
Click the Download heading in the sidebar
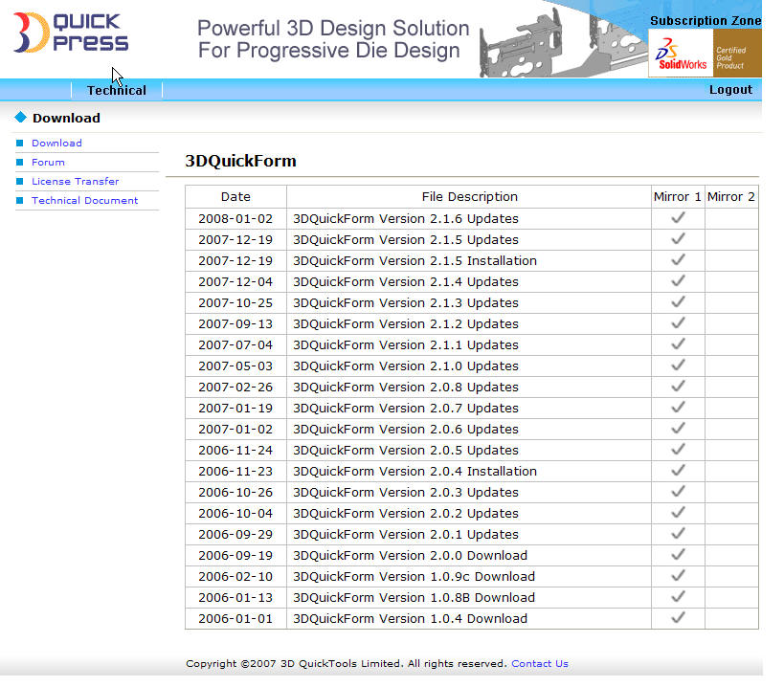pos(66,118)
